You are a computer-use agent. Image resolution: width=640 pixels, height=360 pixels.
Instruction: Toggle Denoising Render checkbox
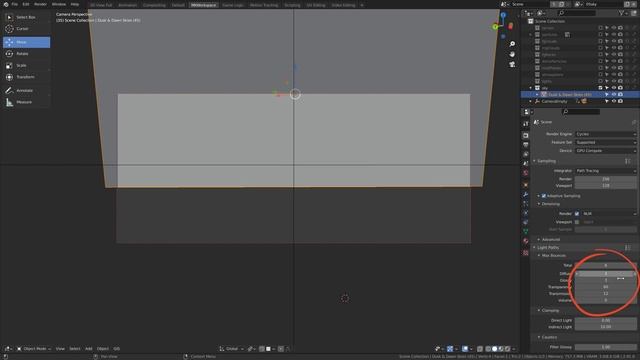(x=577, y=214)
